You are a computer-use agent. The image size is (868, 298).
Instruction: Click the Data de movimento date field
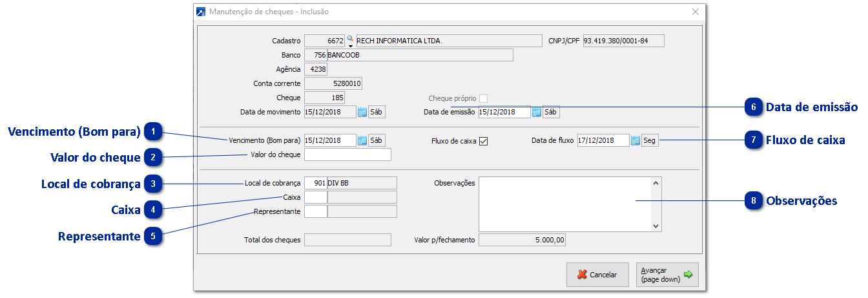330,112
